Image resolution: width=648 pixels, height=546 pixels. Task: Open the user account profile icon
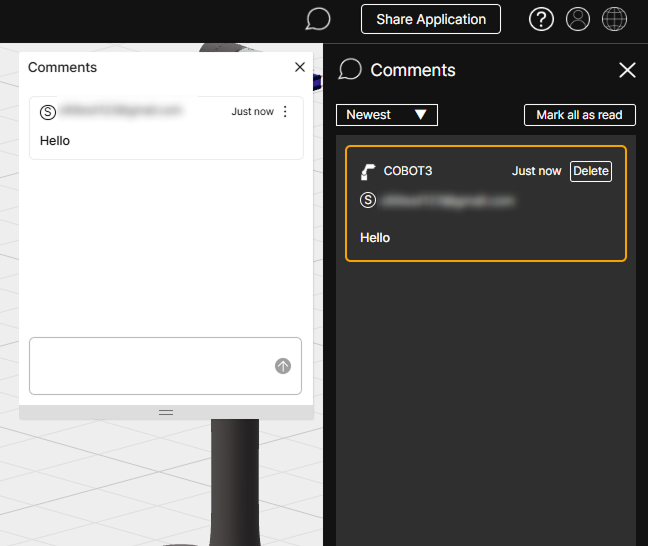coord(577,19)
